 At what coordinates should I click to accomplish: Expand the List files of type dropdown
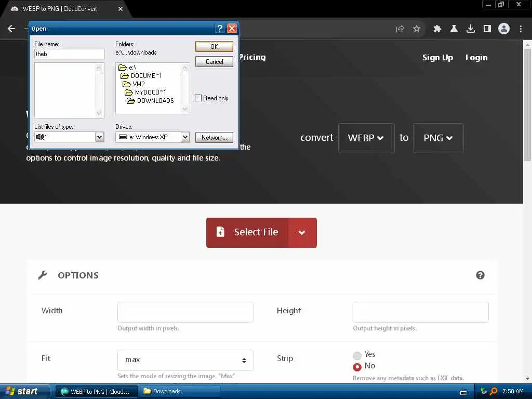pyautogui.click(x=99, y=137)
